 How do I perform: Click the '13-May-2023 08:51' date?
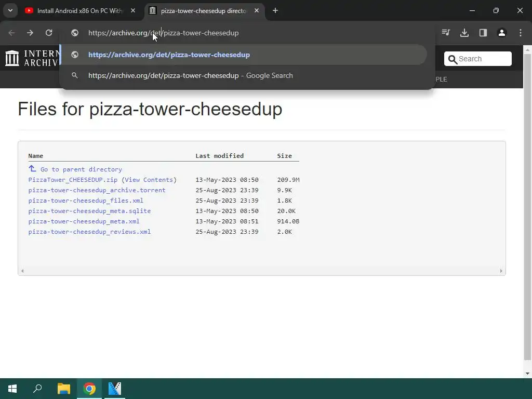(x=227, y=221)
